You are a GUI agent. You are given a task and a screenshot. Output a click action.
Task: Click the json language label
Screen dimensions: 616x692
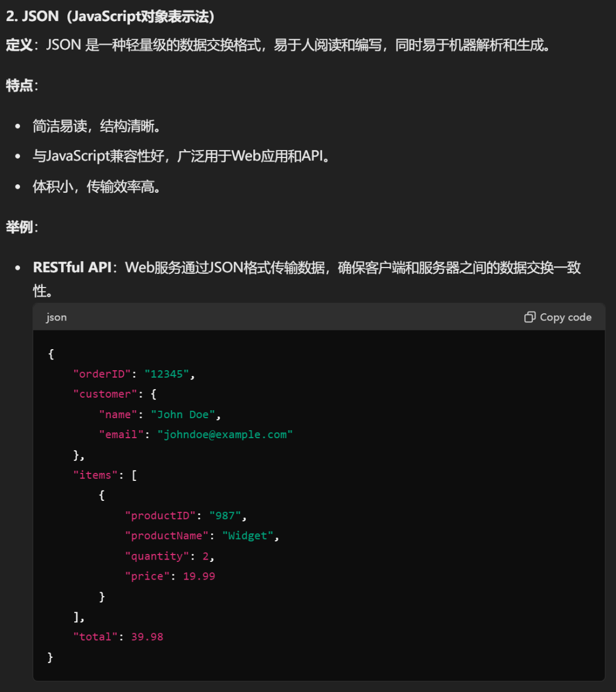pyautogui.click(x=56, y=317)
